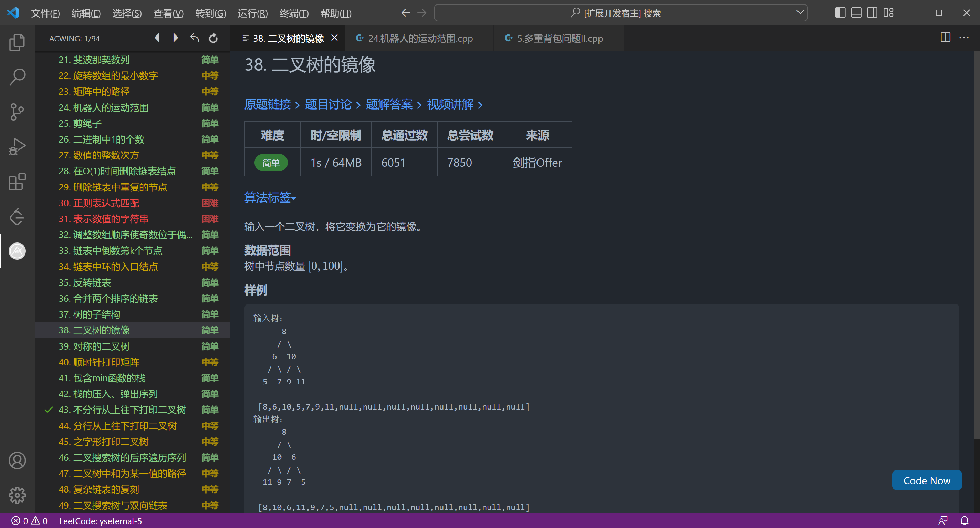Image resolution: width=980 pixels, height=528 pixels.
Task: Go to next page arrow in AcWing panel
Action: pyautogui.click(x=175, y=38)
